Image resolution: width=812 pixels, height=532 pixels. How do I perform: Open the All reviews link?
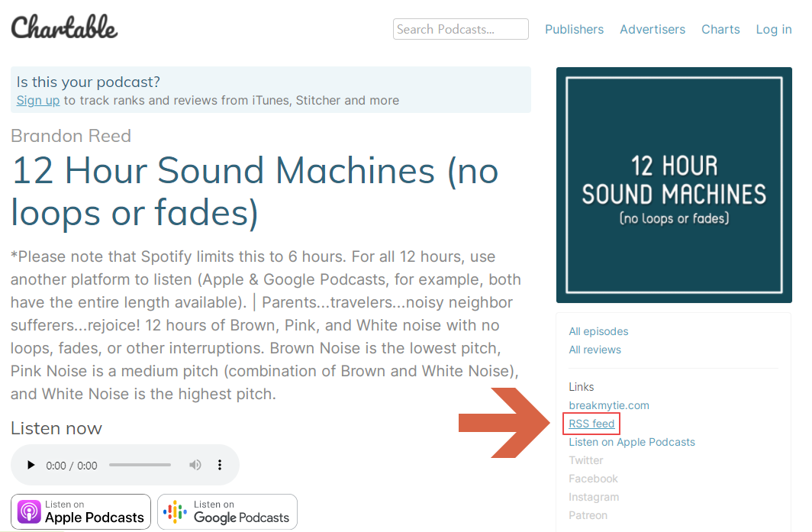[x=594, y=350]
